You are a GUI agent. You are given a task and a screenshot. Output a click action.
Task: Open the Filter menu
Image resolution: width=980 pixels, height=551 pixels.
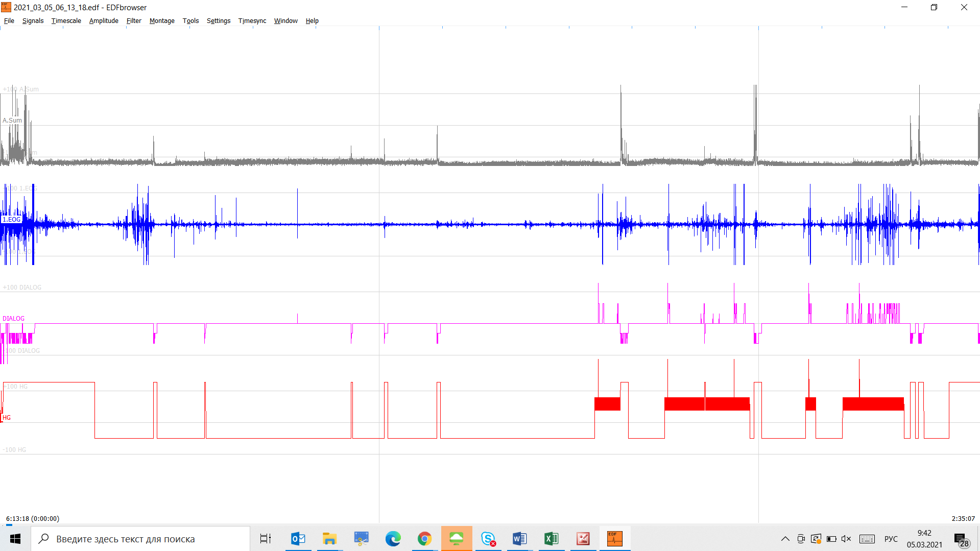pos(134,21)
